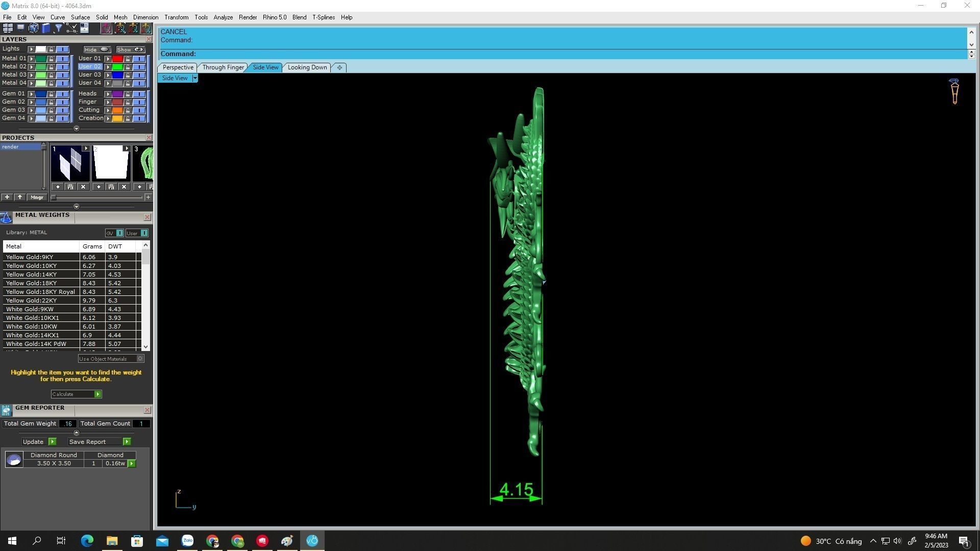This screenshot has height=551, width=980.
Task: Toggle the GV library switch in Metal Weights
Action: pos(119,233)
